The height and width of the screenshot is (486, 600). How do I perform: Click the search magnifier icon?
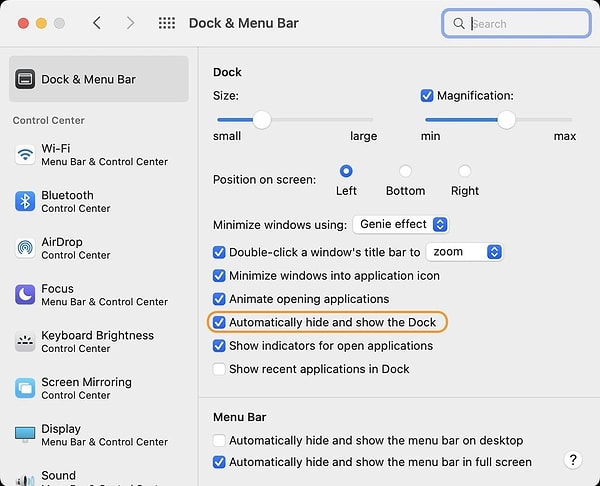pyautogui.click(x=459, y=23)
